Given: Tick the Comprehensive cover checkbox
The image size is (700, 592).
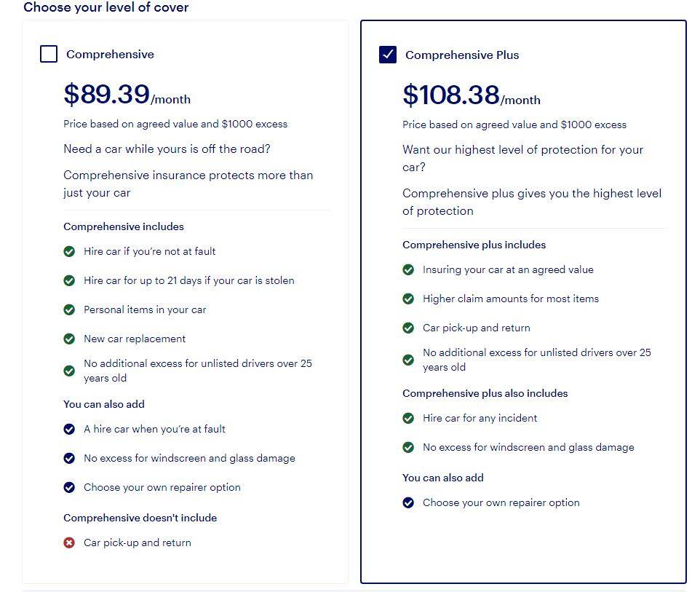Looking at the screenshot, I should coord(49,54).
